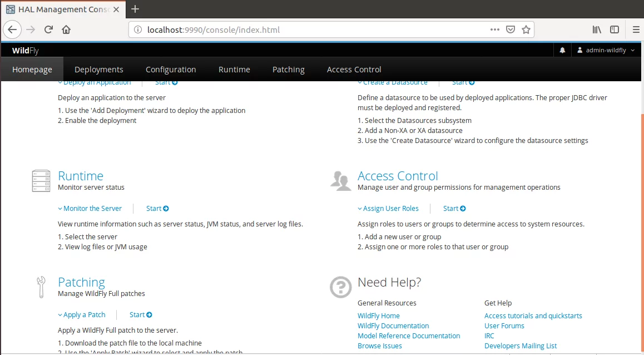Open the page actions three-dot icon
The height and width of the screenshot is (355, 644).
click(x=495, y=29)
